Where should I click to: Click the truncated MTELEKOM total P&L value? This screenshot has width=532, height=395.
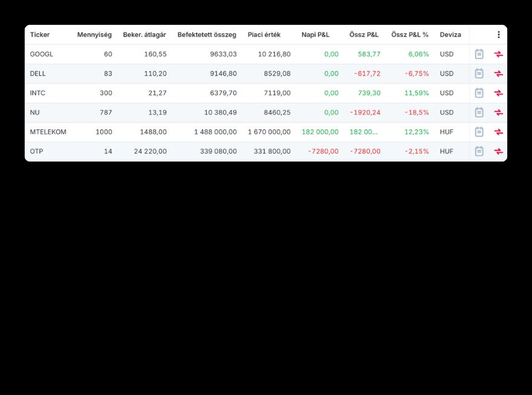363,132
